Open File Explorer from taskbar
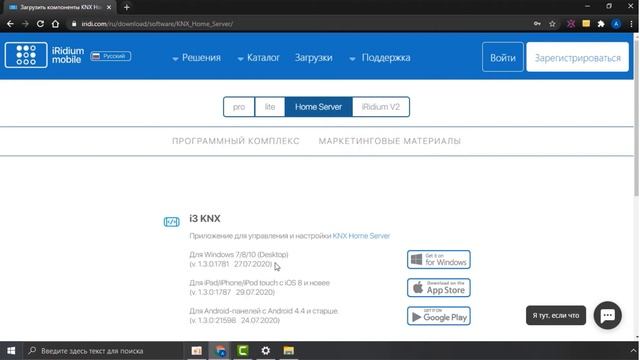 point(289,351)
